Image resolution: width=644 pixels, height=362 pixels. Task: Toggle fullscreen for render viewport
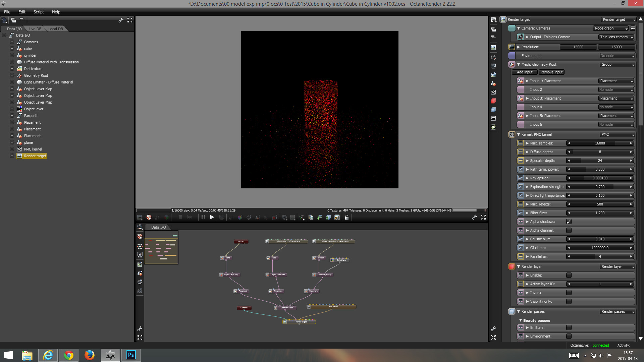pyautogui.click(x=483, y=218)
